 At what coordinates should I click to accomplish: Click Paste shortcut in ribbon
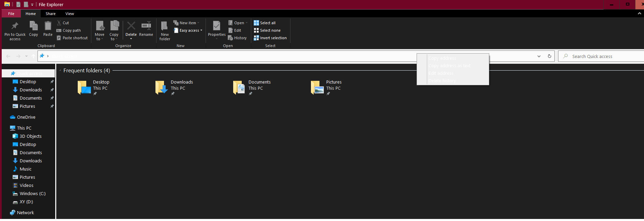[72, 38]
